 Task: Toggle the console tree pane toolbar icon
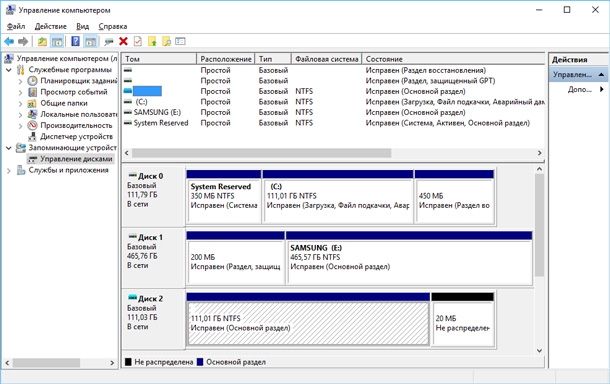(57, 41)
